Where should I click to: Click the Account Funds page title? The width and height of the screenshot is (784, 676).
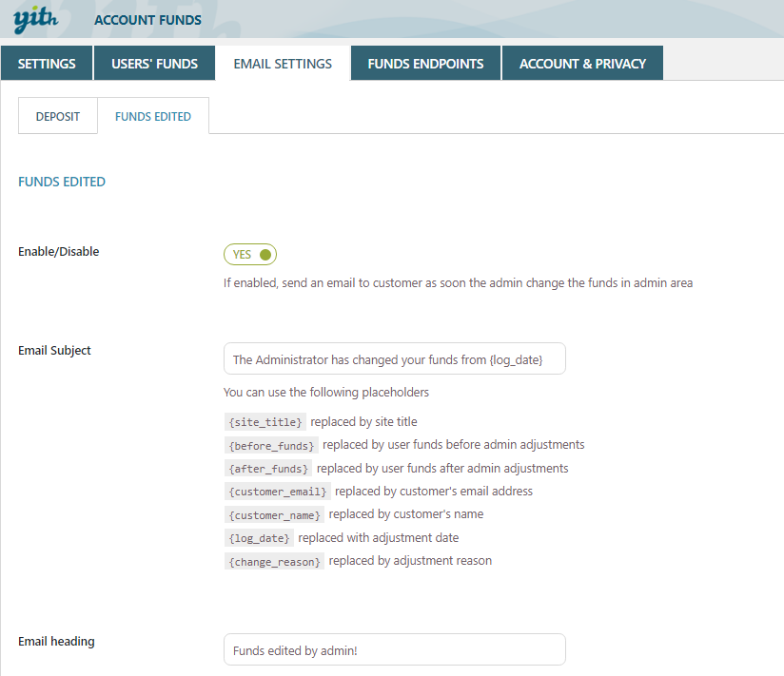click(147, 20)
